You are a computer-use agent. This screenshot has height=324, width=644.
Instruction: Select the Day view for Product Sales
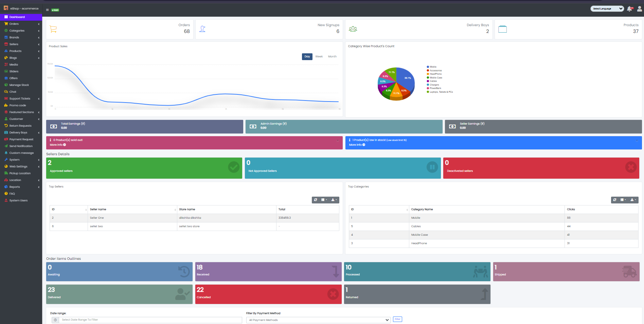click(307, 57)
